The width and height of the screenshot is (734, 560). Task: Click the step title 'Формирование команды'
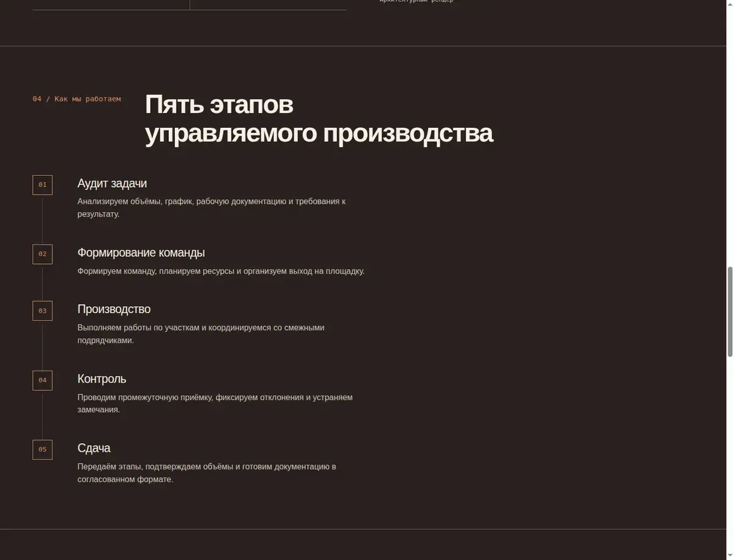(141, 252)
